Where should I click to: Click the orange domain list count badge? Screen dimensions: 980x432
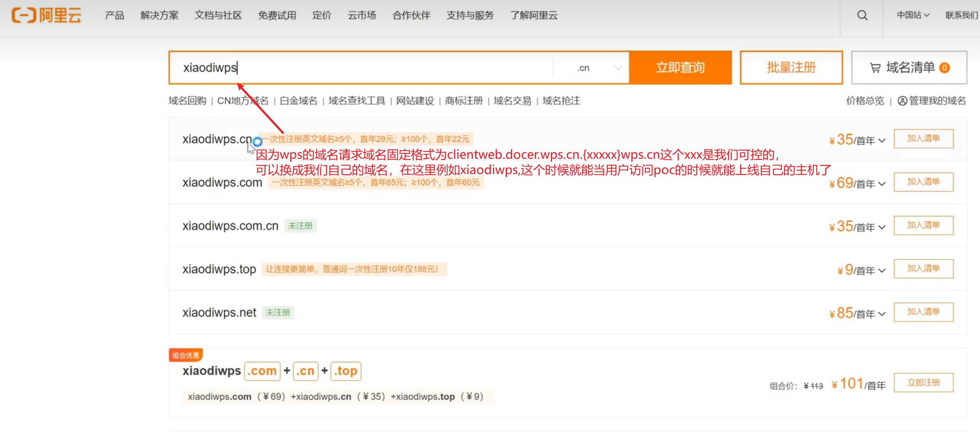(x=945, y=68)
